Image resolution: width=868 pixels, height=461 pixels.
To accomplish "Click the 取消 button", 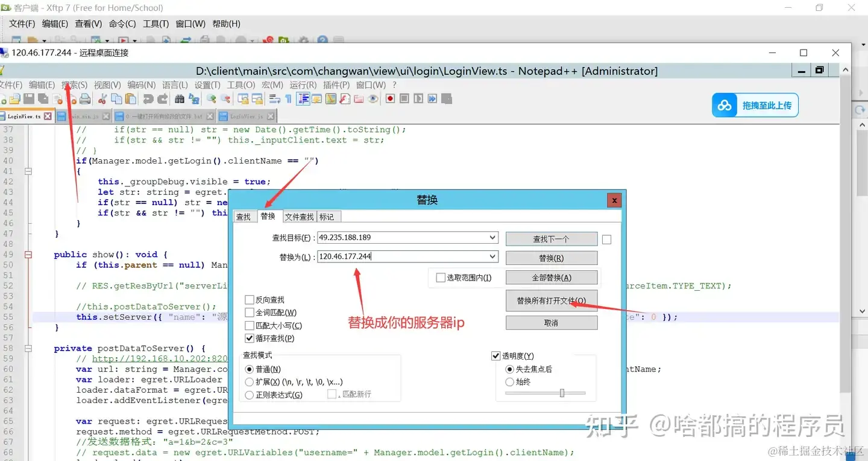I will pyautogui.click(x=552, y=323).
